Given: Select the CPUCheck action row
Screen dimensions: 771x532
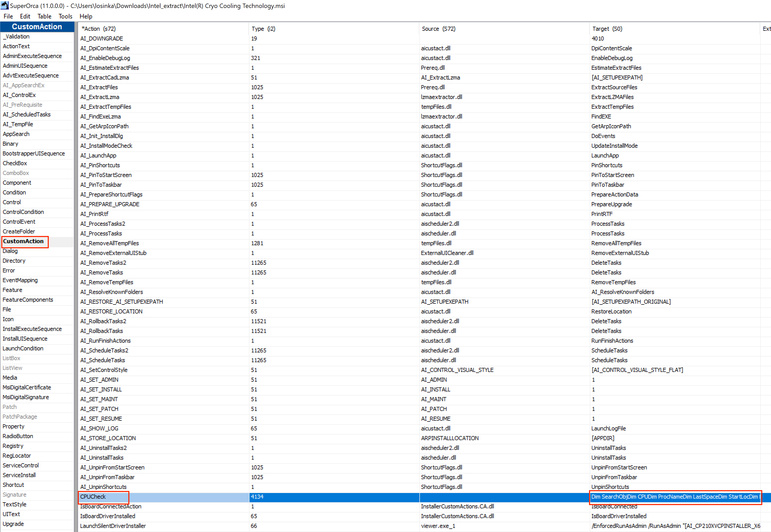Looking at the screenshot, I should 93,497.
